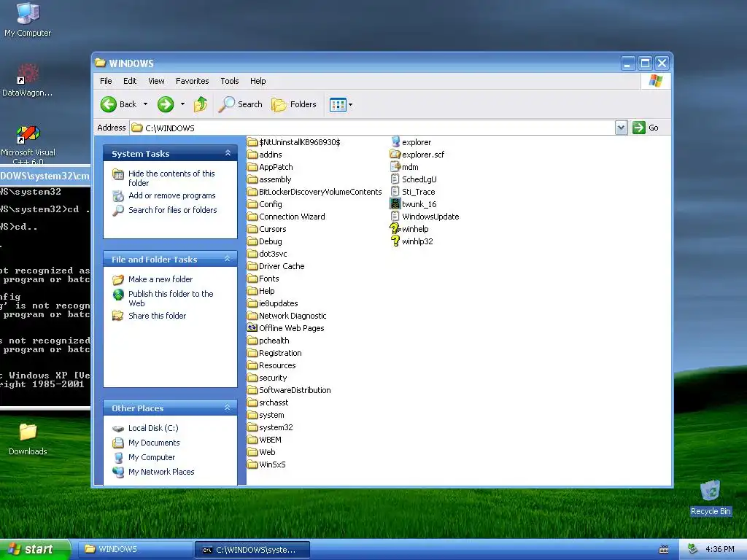Select the winhelp question mark icon
The height and width of the screenshot is (560, 747).
coord(395,228)
